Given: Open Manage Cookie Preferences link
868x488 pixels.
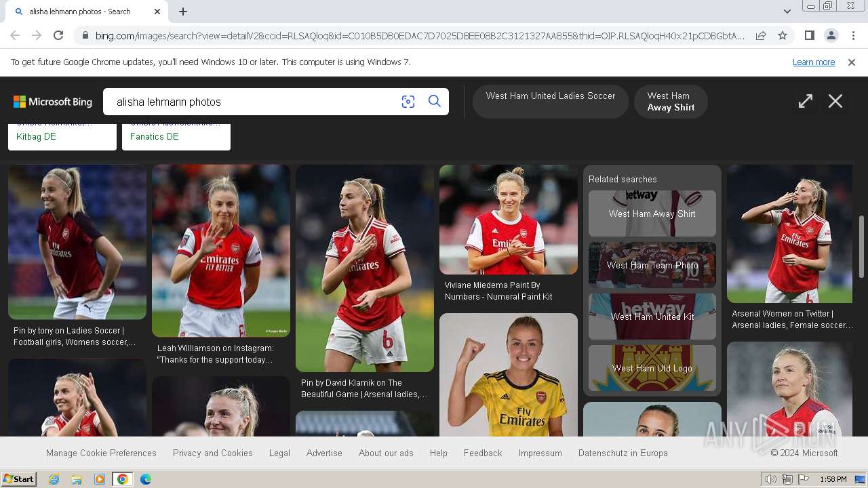Looking at the screenshot, I should tap(101, 453).
